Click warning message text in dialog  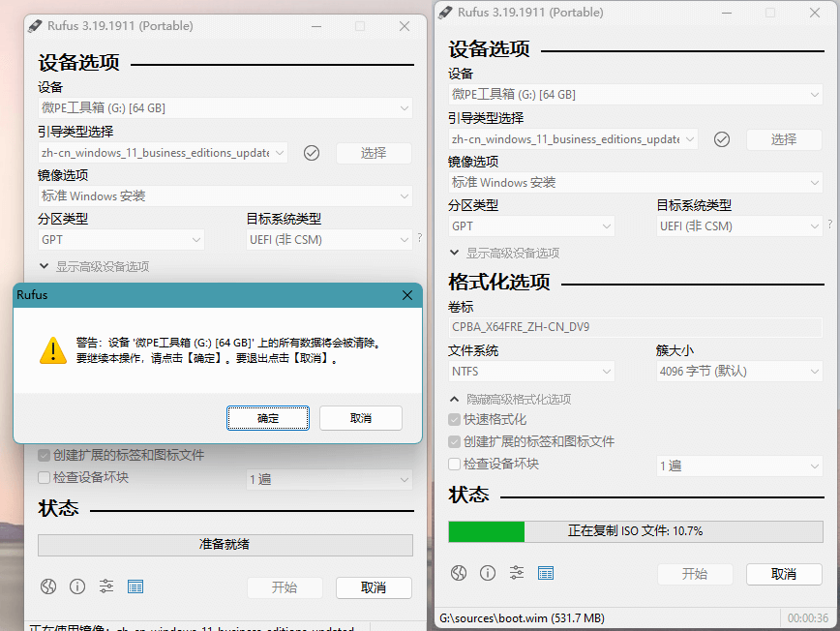coord(228,350)
